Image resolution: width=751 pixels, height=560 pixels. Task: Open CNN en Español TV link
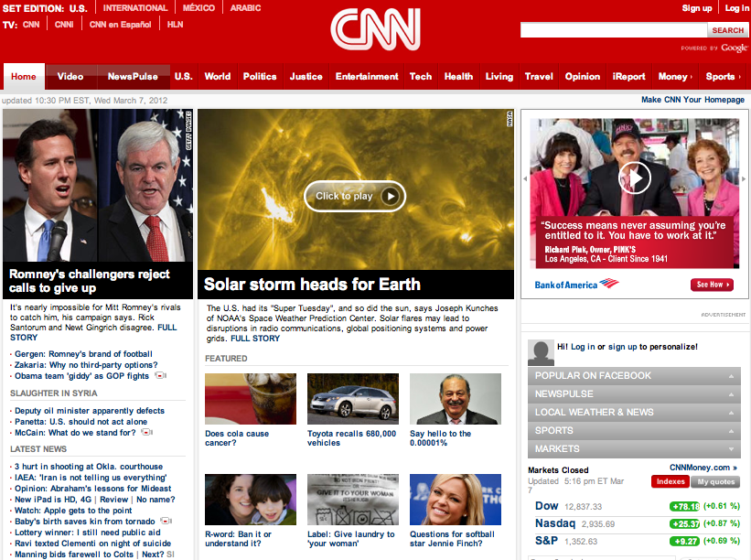120,25
